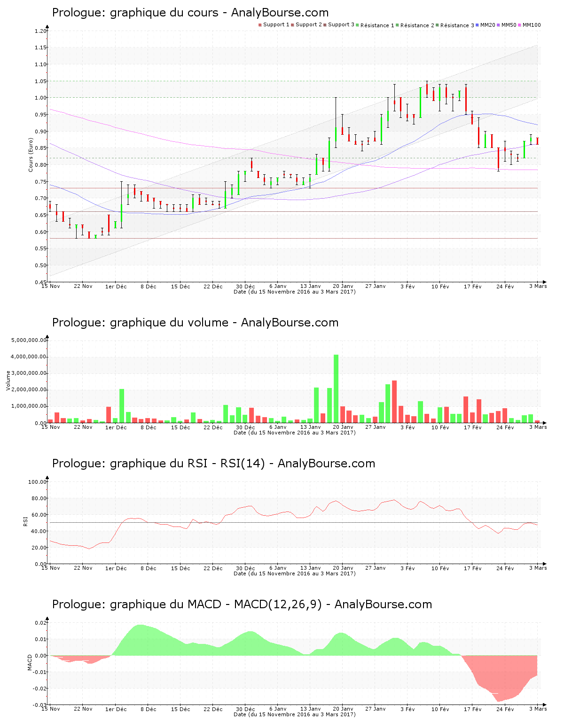This screenshot has width=564, height=728.
Task: Click the "graphique du RSI - RSI(14)" title
Action: [x=188, y=464]
